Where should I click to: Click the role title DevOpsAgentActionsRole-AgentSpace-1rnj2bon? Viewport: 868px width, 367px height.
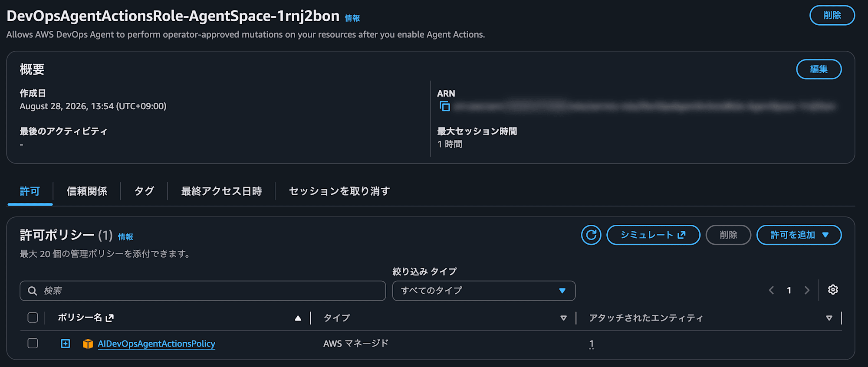(x=173, y=16)
